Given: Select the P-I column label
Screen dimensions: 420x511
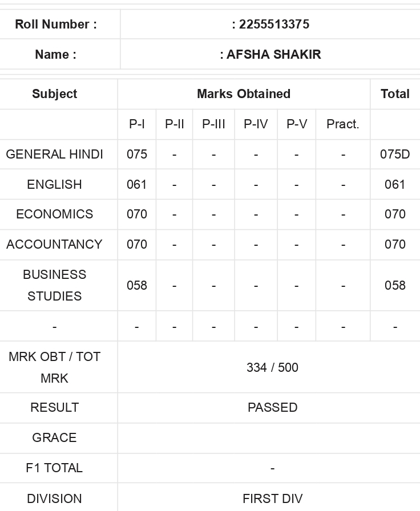Looking at the screenshot, I should pos(136,124).
